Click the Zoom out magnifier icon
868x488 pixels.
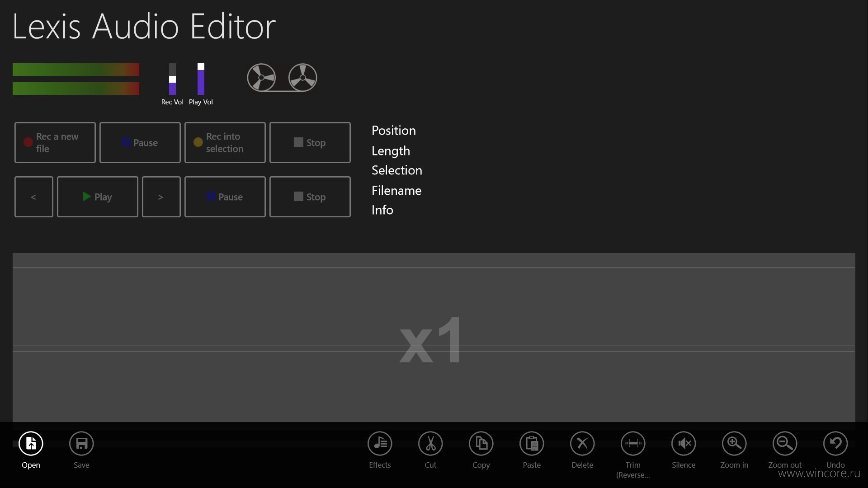[785, 444]
